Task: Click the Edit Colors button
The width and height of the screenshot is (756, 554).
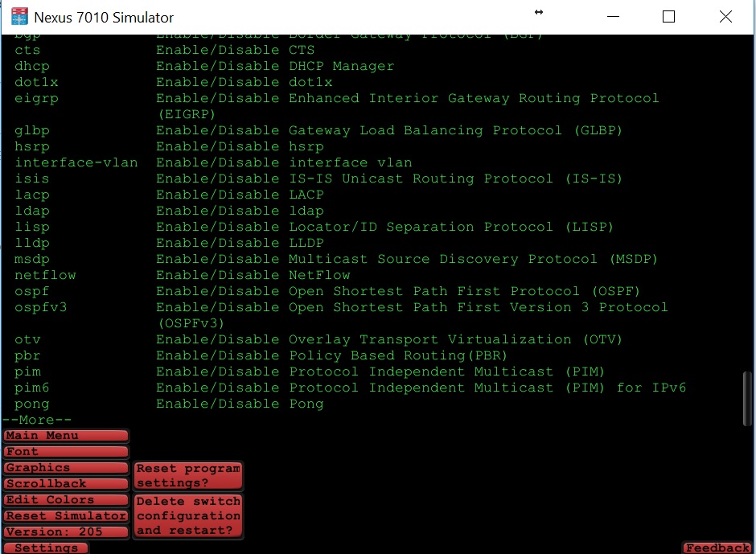Action: click(66, 500)
